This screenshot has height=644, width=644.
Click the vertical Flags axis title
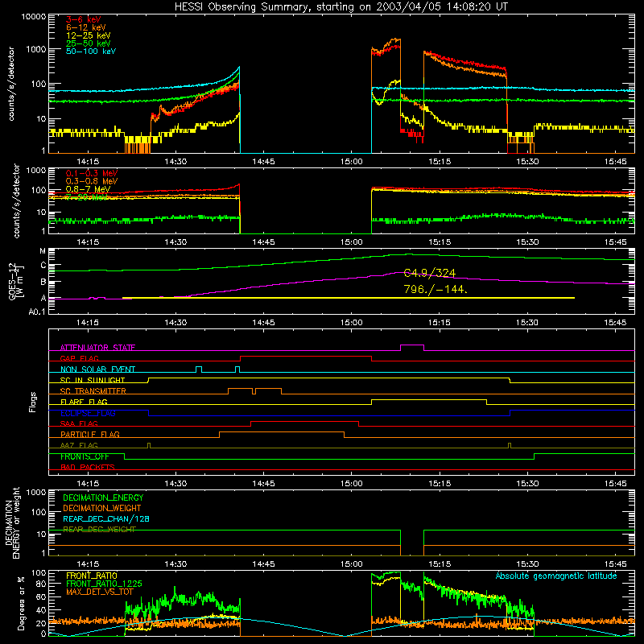pos(32,402)
